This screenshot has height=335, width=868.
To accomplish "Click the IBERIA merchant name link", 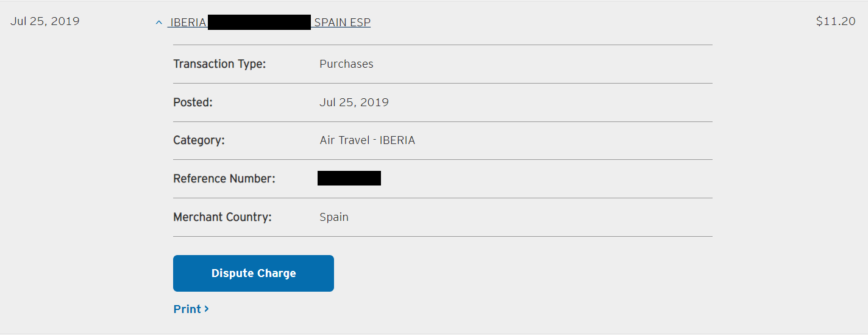I will click(188, 23).
